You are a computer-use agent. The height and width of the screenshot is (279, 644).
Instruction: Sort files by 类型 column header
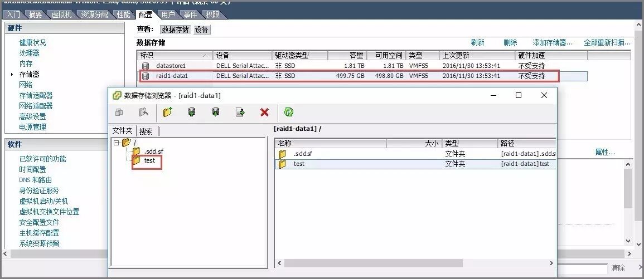(x=470, y=143)
